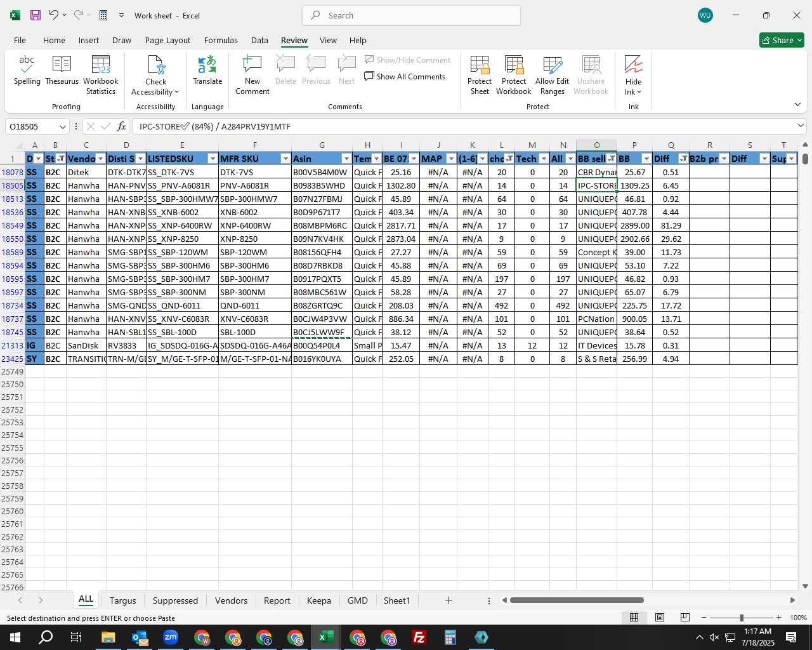This screenshot has height=650, width=812.
Task: Add a new sheet with plus icon
Action: point(449,600)
